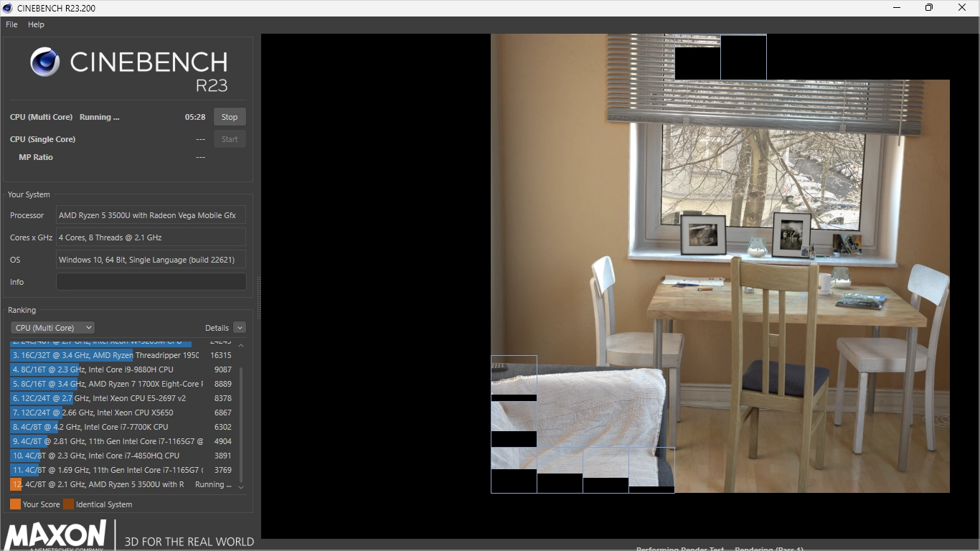Toggle the ranking Details expander arrow
The width and height of the screenshot is (980, 551).
240,328
